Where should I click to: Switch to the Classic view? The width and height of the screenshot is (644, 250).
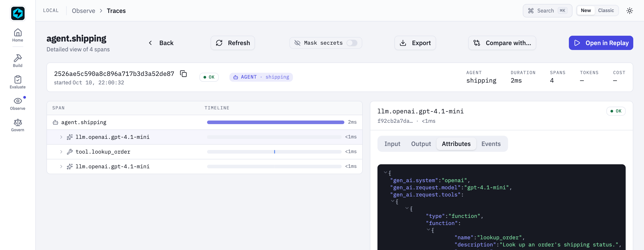(x=606, y=10)
